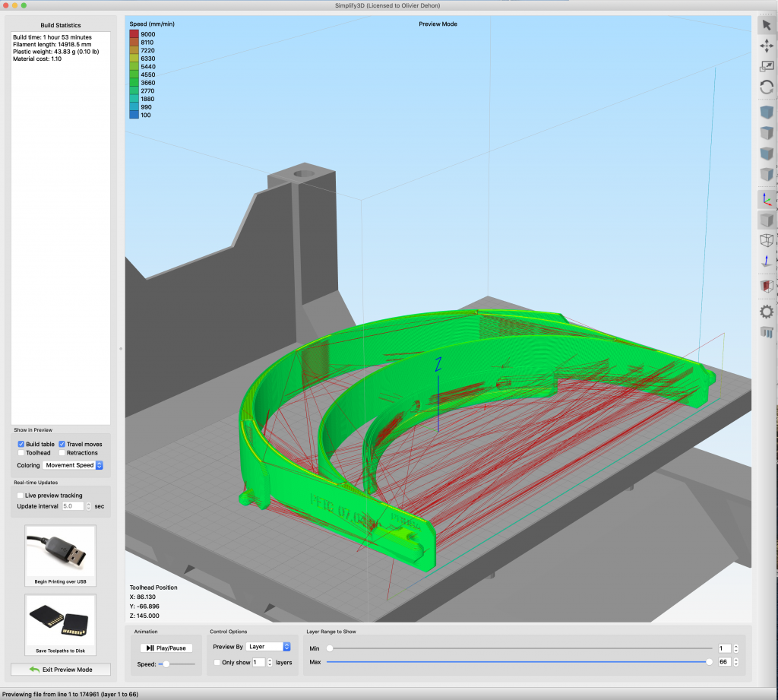778x700 pixels.
Task: Switch to wireframe cube display
Action: [x=767, y=240]
